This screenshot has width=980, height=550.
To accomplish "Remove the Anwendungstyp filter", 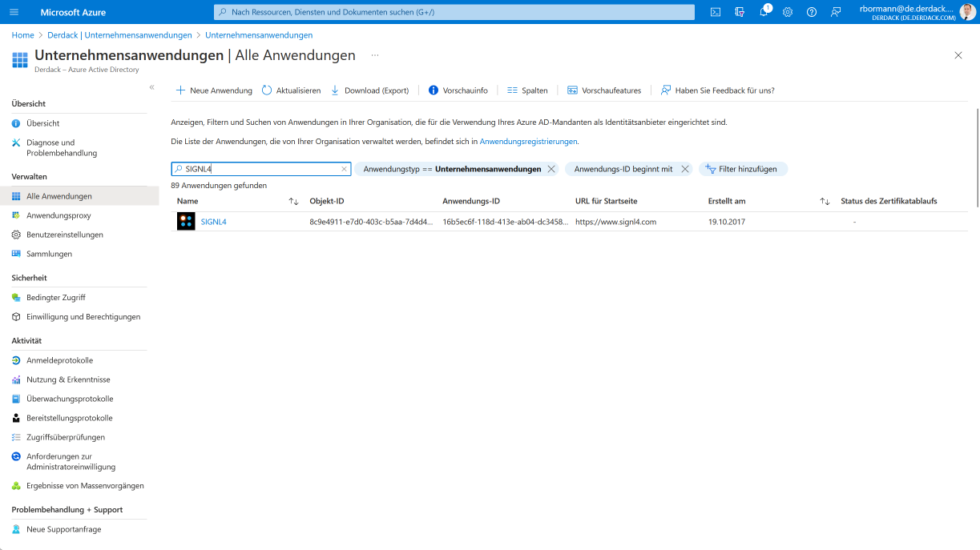I will [551, 169].
